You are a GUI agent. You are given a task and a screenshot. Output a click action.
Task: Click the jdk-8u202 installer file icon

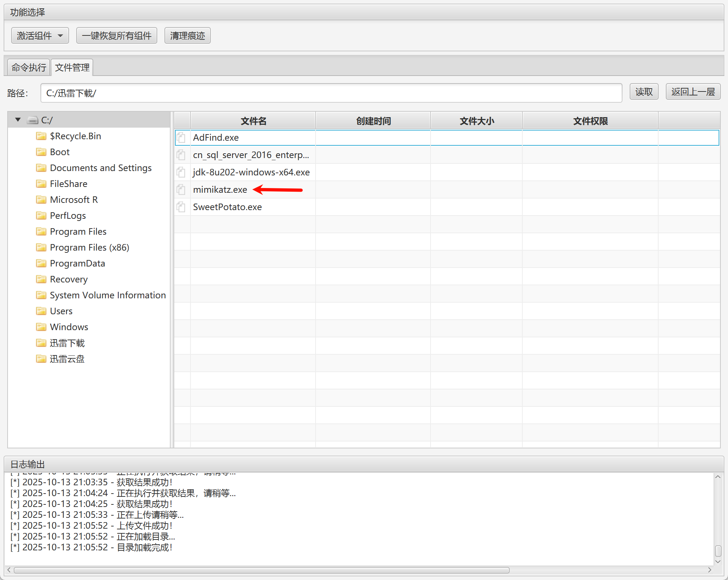(181, 172)
